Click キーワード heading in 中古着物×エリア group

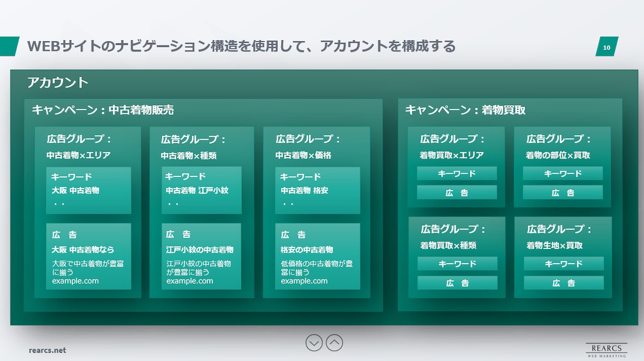point(72,177)
